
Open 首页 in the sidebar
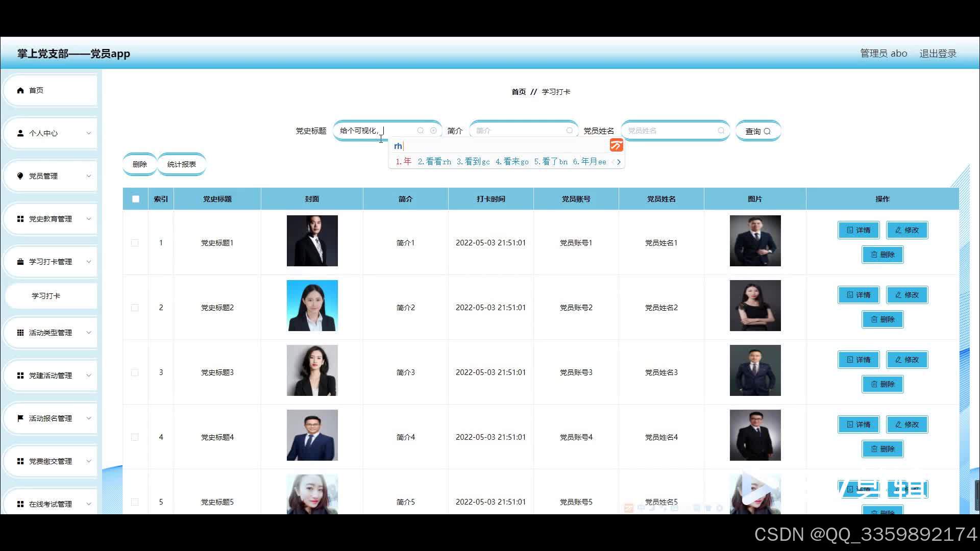point(50,90)
